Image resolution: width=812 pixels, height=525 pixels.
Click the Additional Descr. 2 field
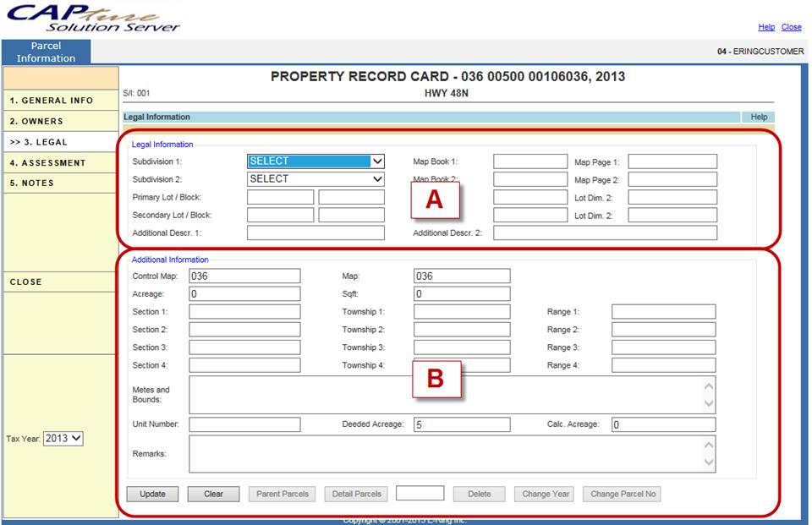606,233
